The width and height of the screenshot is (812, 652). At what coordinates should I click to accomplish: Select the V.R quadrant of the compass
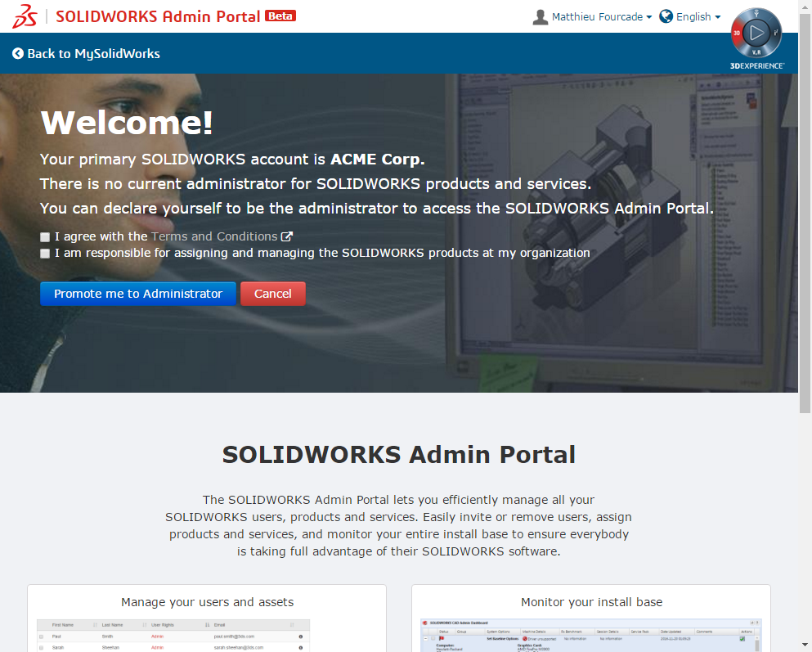(x=756, y=53)
